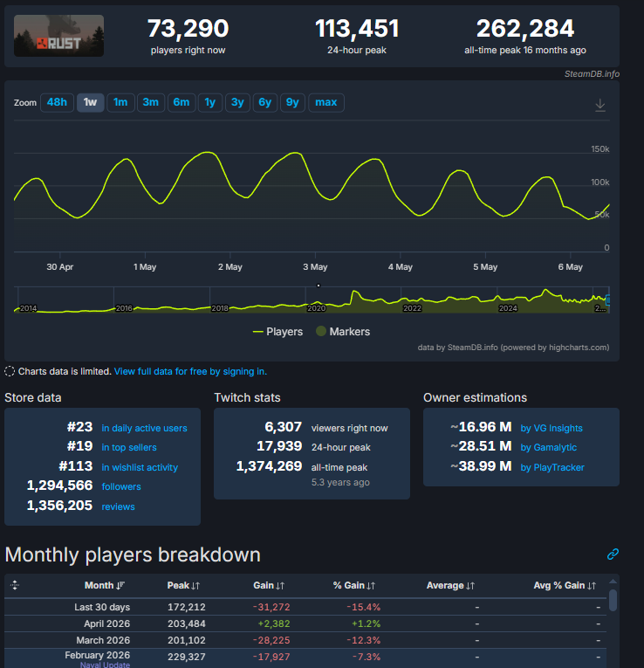The height and width of the screenshot is (668, 644).
Task: Click the 'March 2026' row label
Action: point(103,640)
